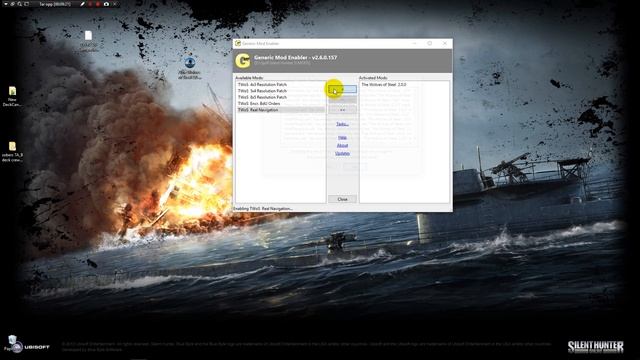Open the About link
640x360 pixels.
coord(342,145)
